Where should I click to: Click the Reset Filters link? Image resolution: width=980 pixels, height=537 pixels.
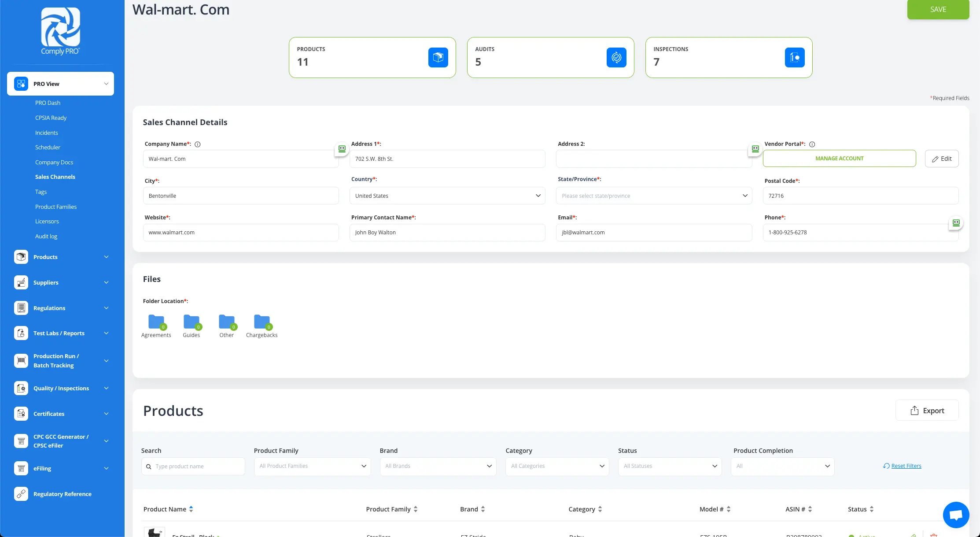coord(906,466)
